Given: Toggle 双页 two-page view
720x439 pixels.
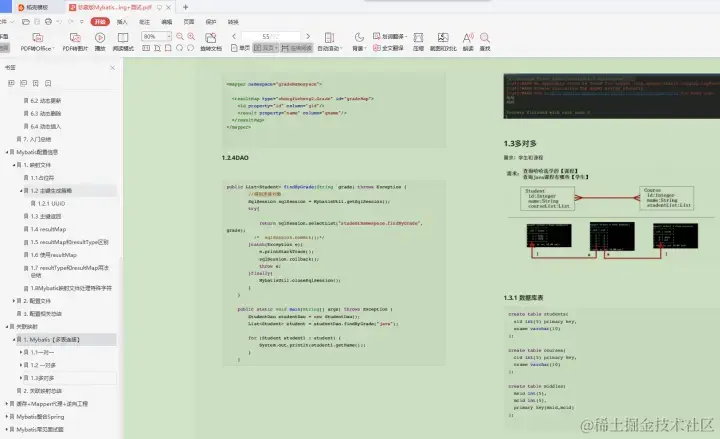Looking at the screenshot, I should 266,48.
